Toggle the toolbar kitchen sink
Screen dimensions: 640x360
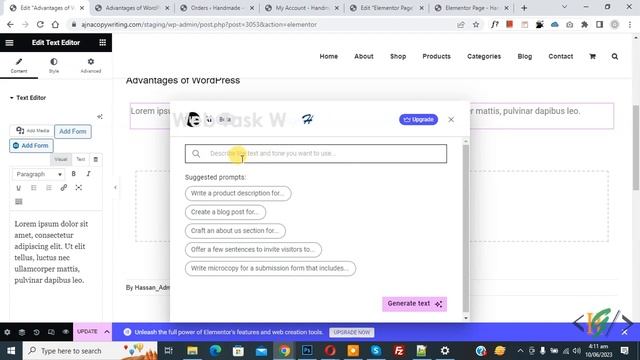(x=18, y=202)
